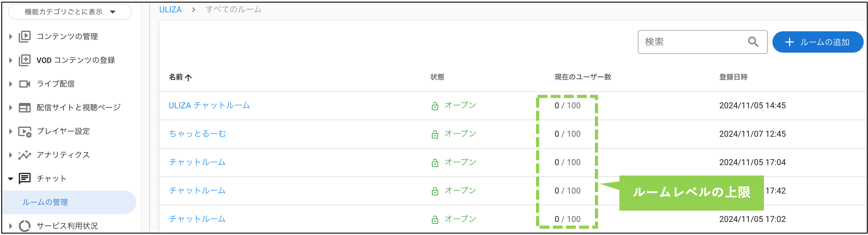
Task: Click the ライブ配信 camera icon
Action: pyautogui.click(x=24, y=84)
